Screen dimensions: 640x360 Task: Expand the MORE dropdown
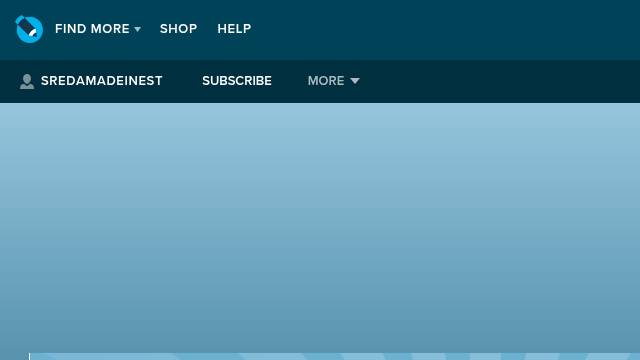click(333, 81)
